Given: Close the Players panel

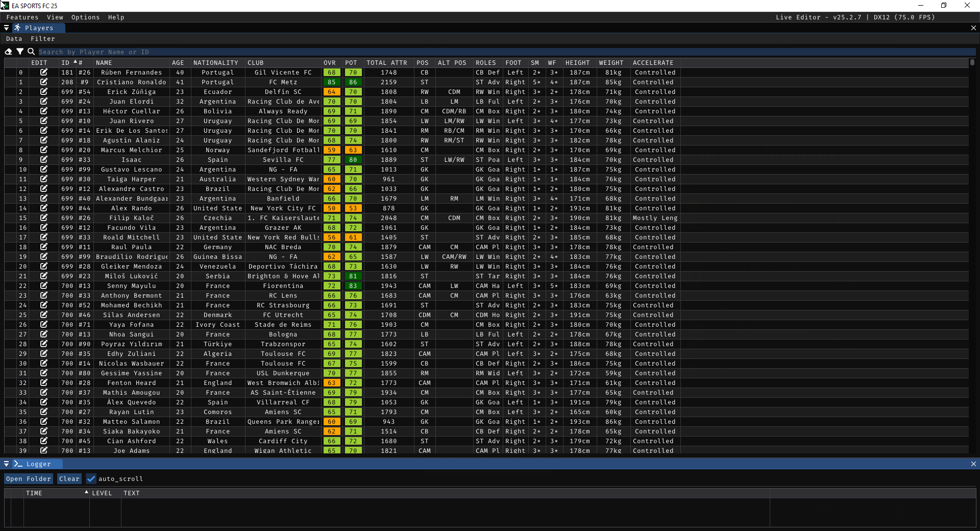Looking at the screenshot, I should tap(973, 28).
